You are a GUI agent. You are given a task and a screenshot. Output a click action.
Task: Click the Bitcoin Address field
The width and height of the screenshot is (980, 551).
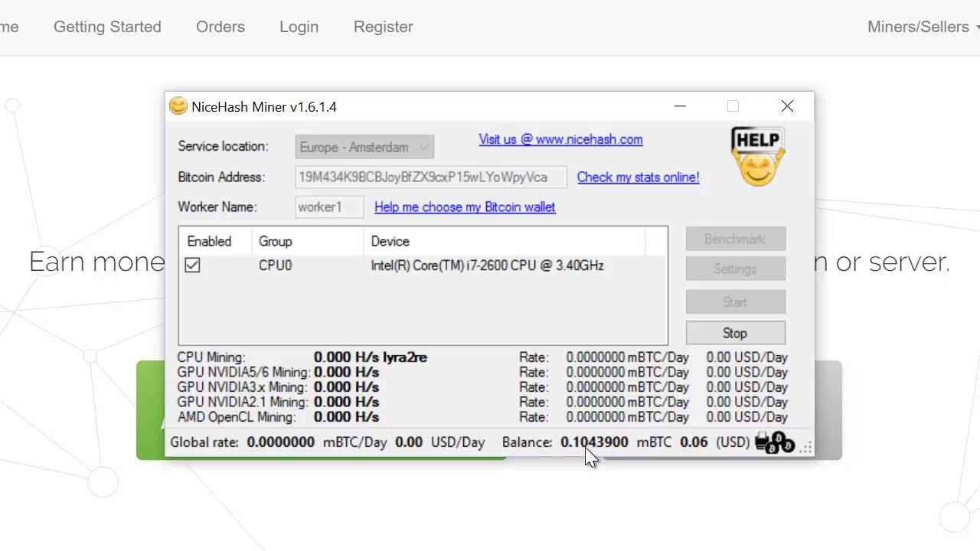(431, 177)
